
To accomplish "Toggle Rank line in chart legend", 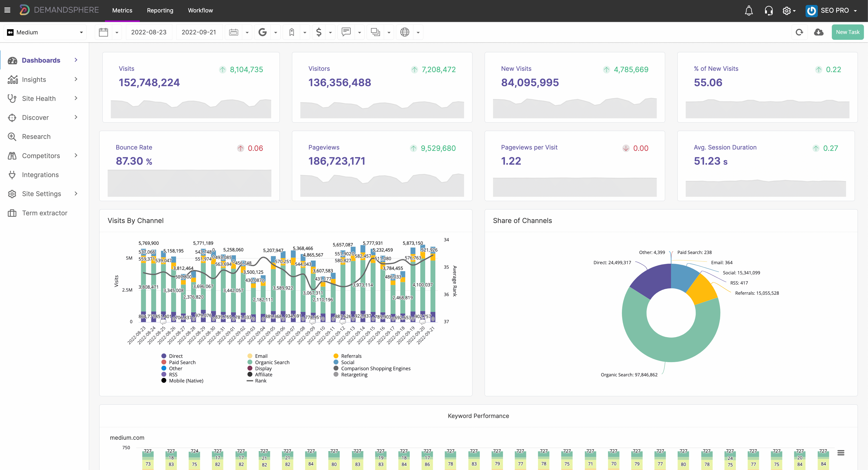I will tap(261, 381).
